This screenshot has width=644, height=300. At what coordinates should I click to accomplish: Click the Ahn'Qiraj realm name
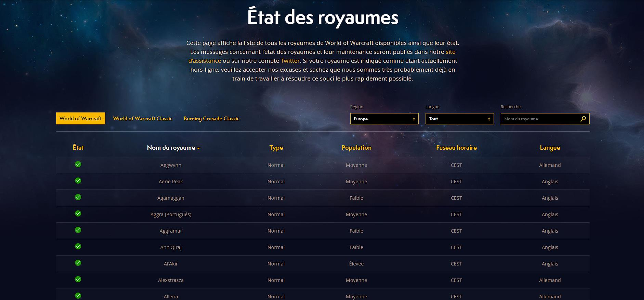(171, 247)
